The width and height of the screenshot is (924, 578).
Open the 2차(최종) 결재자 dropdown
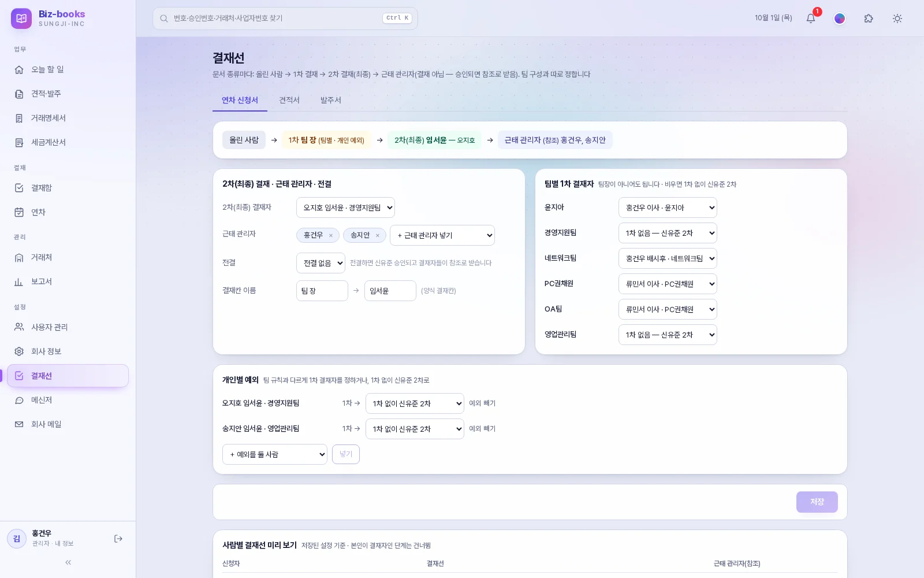pos(345,208)
